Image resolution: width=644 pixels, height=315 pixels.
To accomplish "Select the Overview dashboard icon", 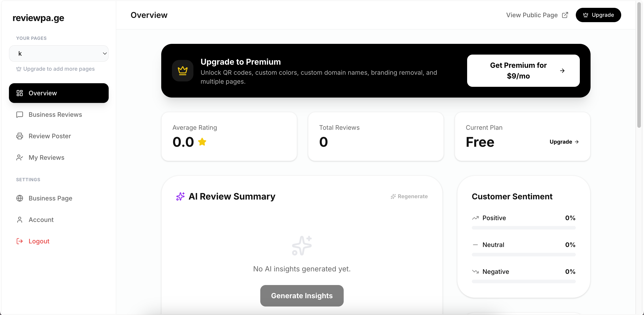I will pos(20,93).
